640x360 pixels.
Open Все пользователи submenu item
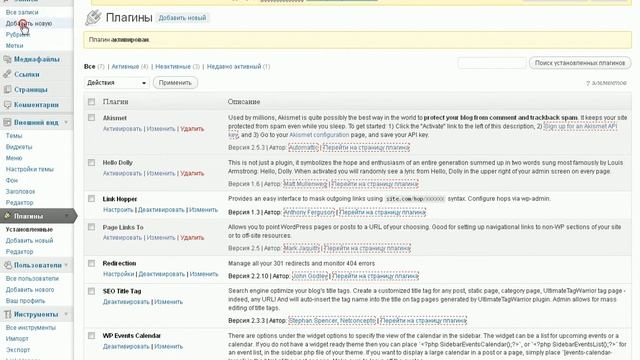click(x=32, y=278)
